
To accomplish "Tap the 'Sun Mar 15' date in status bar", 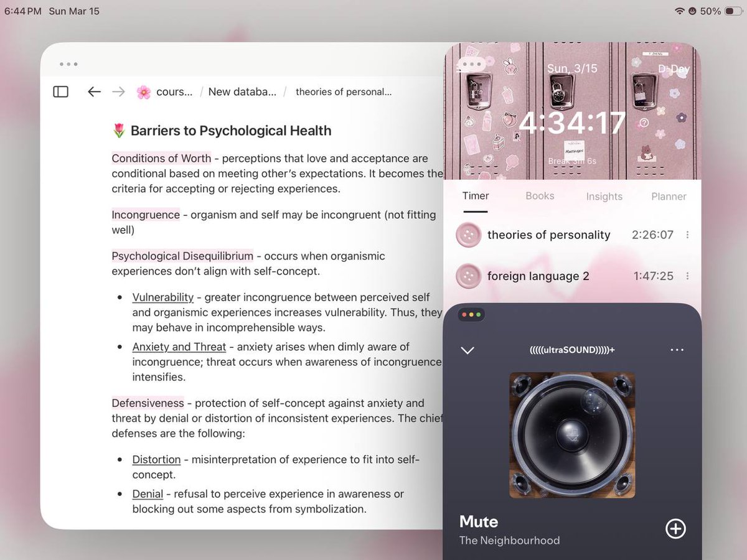I will 73,11.
